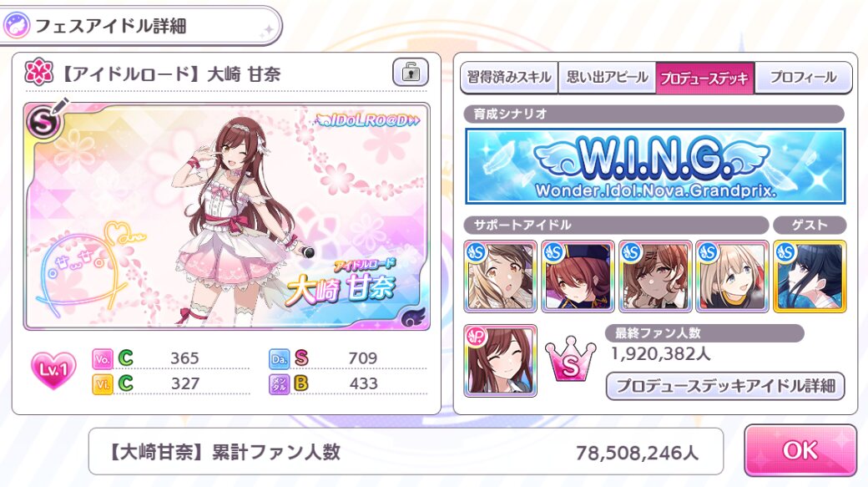Open the 思い出アピール tab
The image size is (868, 487).
tap(607, 78)
